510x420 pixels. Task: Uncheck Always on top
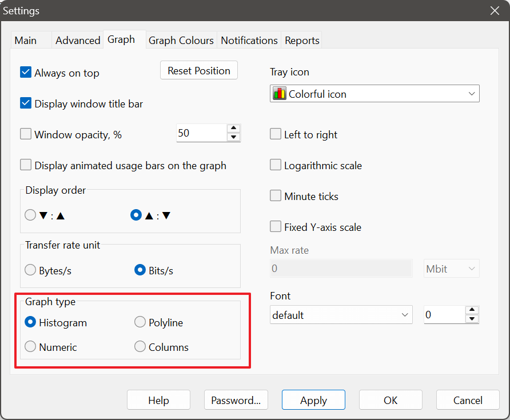(x=26, y=73)
